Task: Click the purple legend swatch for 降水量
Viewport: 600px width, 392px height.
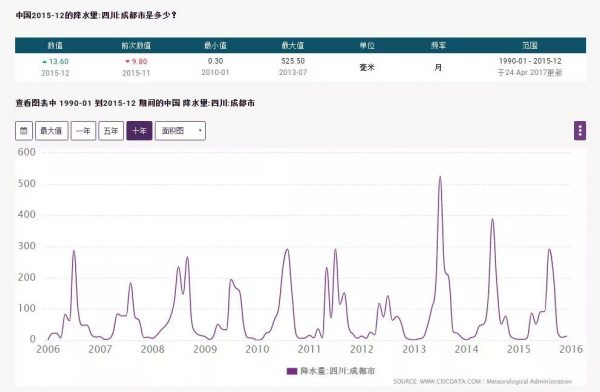Action: click(x=292, y=371)
